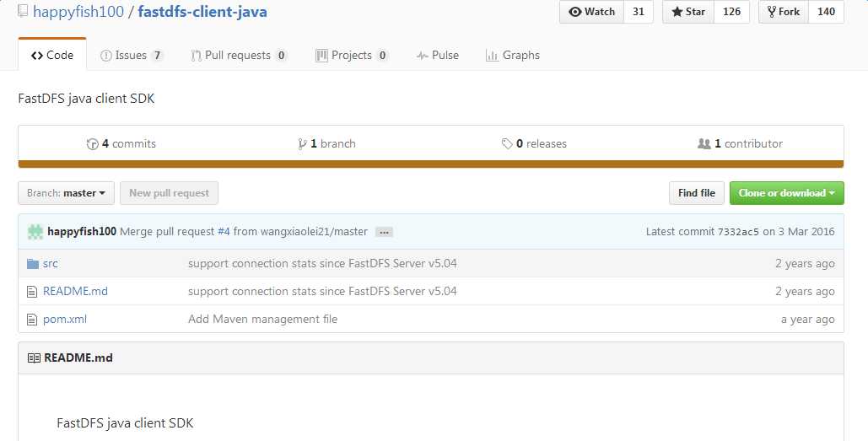868x441 pixels.
Task: Open the Graphs tab
Action: tap(513, 56)
